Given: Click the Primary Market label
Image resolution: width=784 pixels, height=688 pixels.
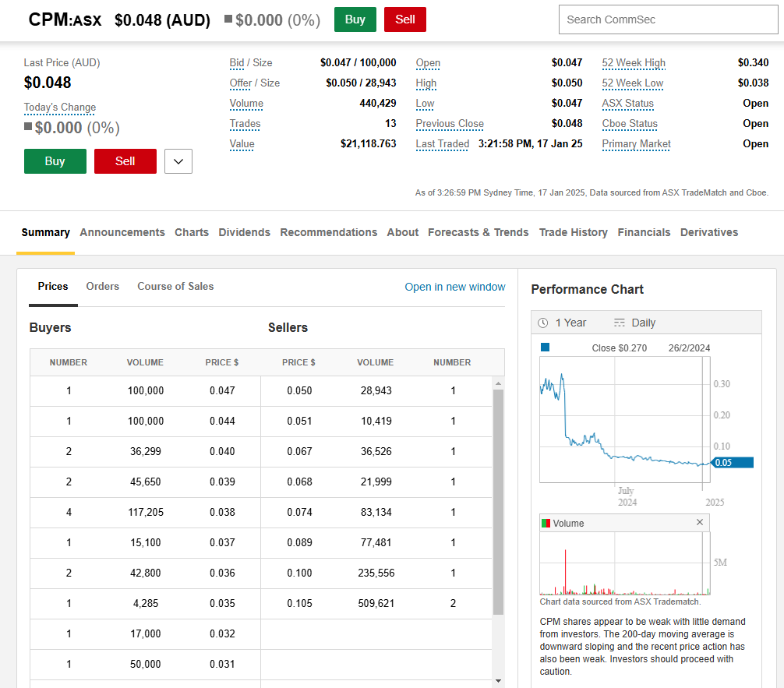Looking at the screenshot, I should tap(637, 144).
